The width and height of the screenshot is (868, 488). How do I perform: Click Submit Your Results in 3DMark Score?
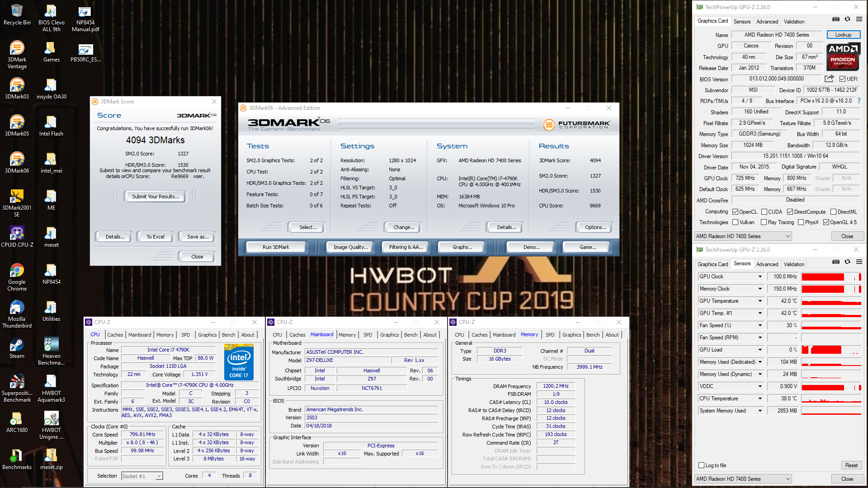pos(155,197)
